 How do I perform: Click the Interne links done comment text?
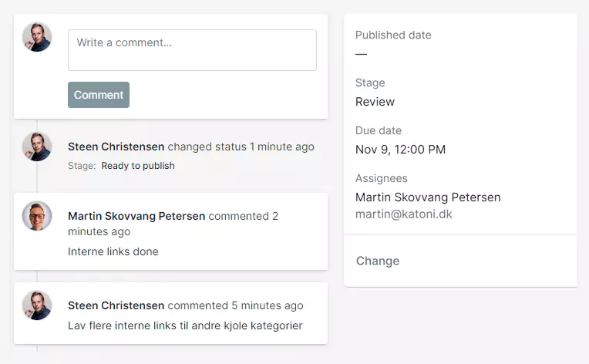[x=113, y=251]
